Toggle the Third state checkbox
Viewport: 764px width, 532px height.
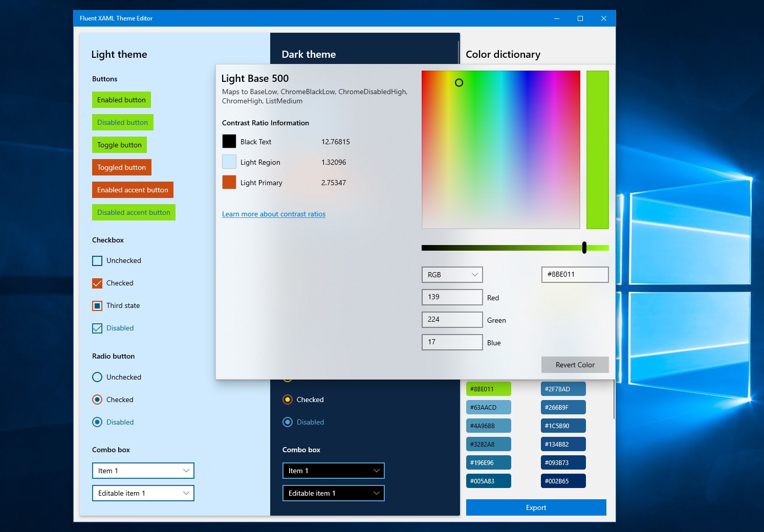[x=97, y=305]
